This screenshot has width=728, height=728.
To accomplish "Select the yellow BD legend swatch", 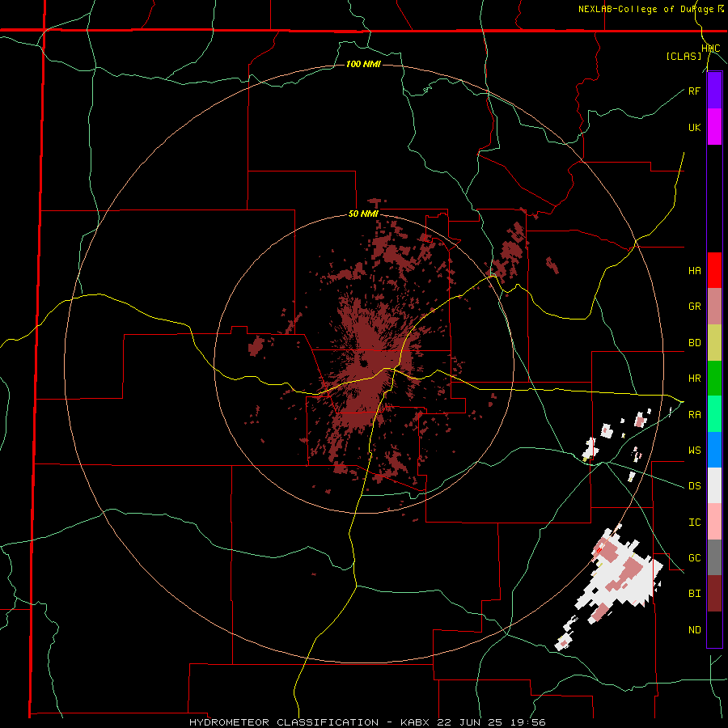I will pyautogui.click(x=714, y=343).
